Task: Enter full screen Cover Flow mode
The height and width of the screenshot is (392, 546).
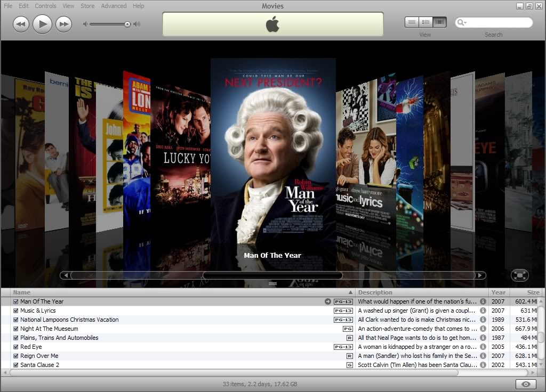Action: point(519,275)
